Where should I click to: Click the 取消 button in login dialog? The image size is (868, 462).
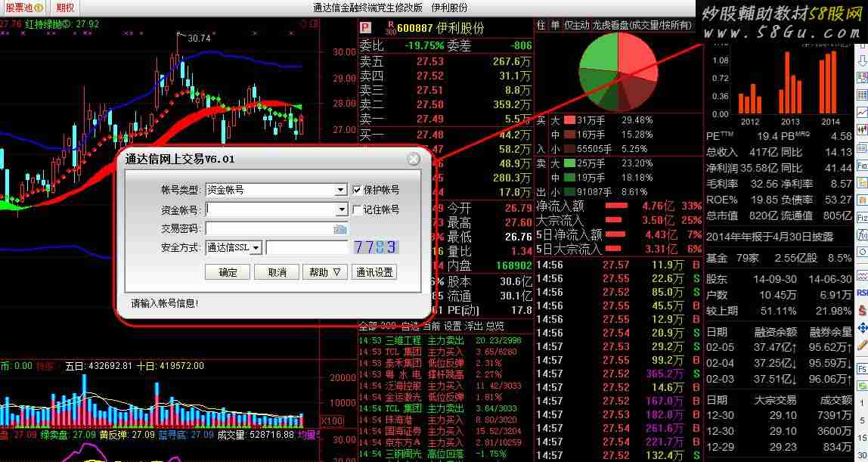pyautogui.click(x=276, y=272)
